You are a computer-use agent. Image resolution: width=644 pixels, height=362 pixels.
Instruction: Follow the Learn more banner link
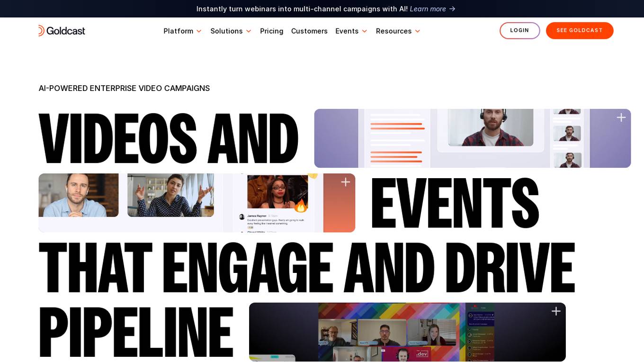click(x=428, y=9)
